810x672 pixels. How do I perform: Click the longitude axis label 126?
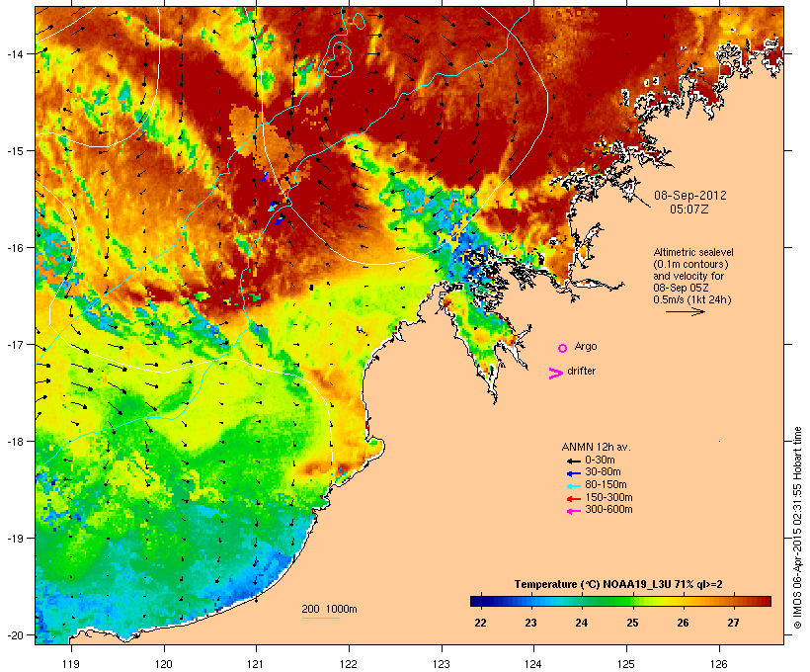click(x=719, y=664)
